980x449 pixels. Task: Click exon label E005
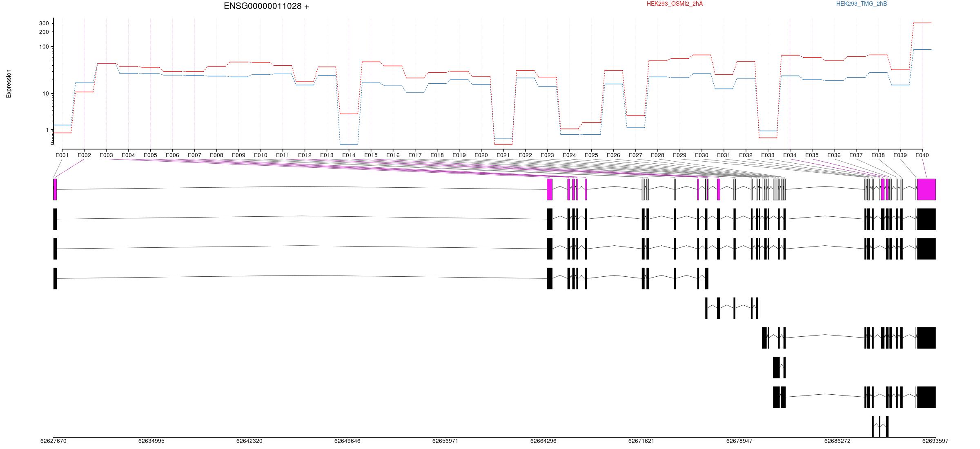coord(150,155)
